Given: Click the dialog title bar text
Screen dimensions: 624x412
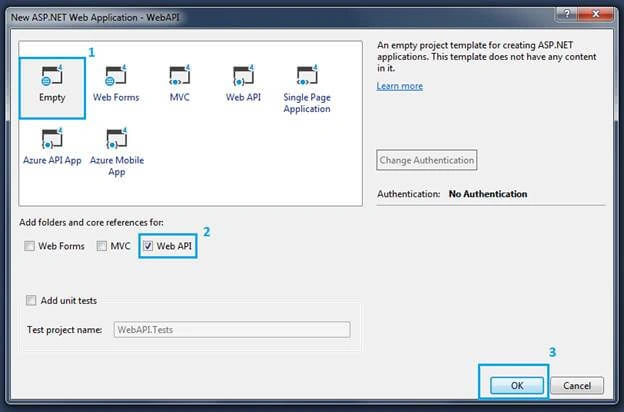Looking at the screenshot, I should point(95,18).
